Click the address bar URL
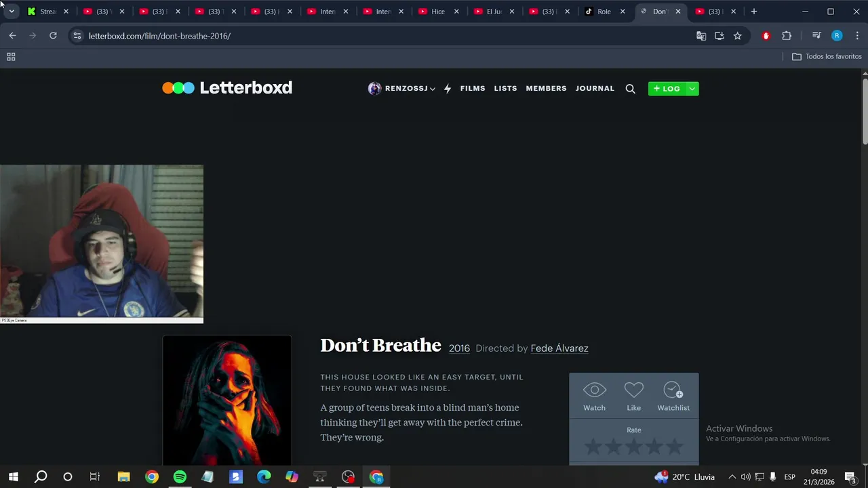 point(159,36)
